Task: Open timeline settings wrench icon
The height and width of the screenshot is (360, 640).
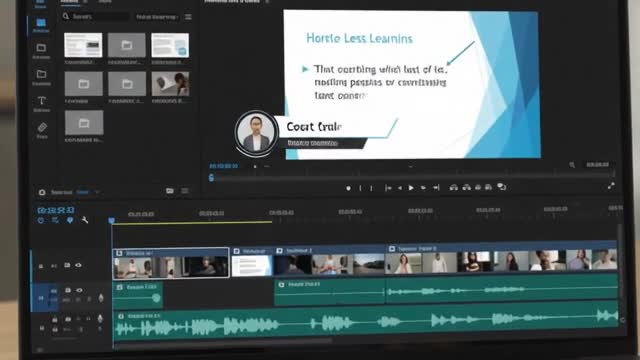Action: [x=85, y=220]
